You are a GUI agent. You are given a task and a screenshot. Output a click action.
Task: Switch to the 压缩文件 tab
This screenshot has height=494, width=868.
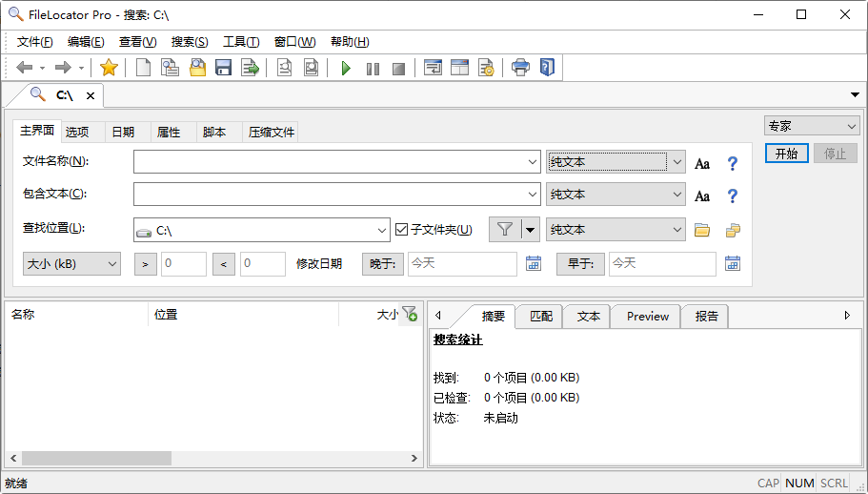(x=272, y=132)
